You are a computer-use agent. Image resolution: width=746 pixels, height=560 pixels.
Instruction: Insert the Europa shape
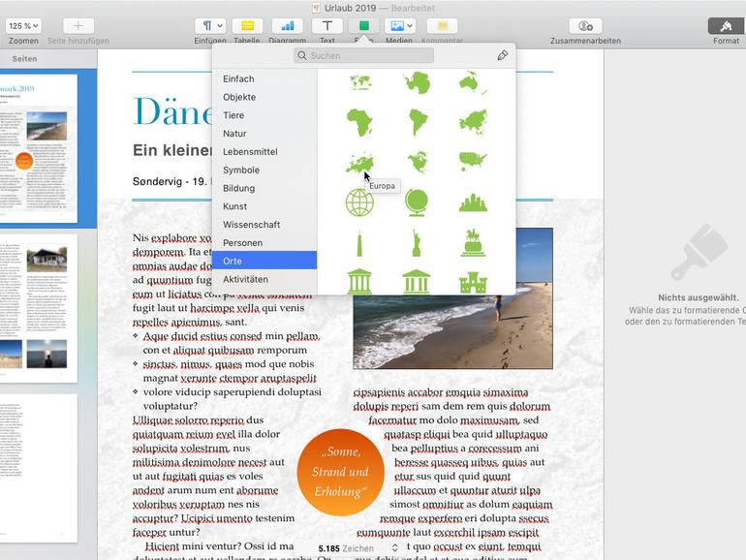pos(359,163)
